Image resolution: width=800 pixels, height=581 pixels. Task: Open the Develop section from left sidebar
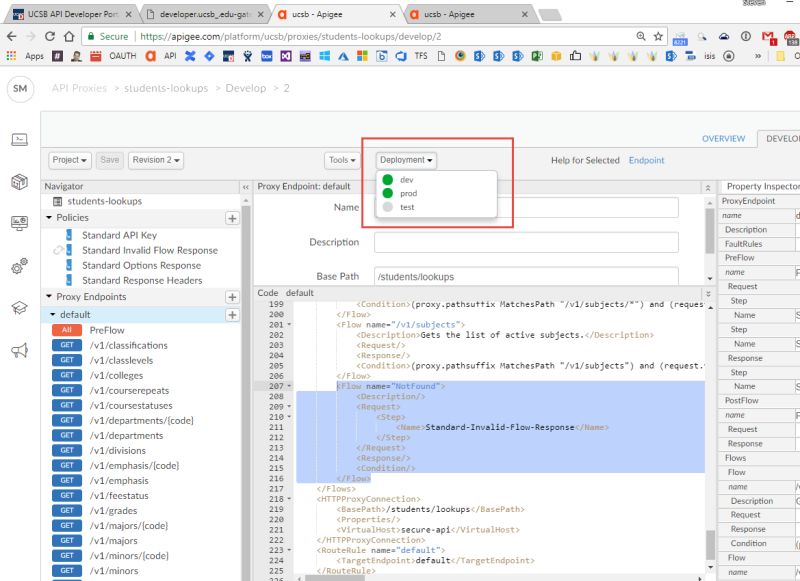coord(22,139)
